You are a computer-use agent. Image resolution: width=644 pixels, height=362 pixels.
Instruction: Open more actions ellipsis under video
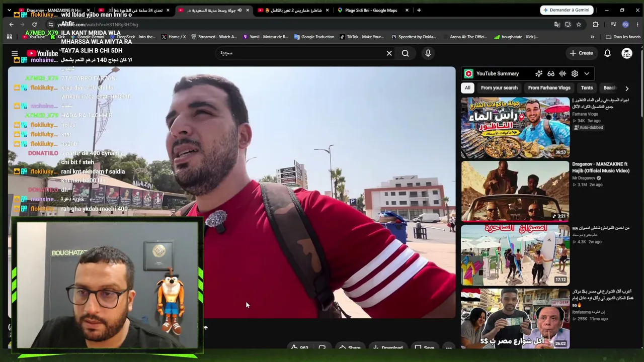[449, 347]
